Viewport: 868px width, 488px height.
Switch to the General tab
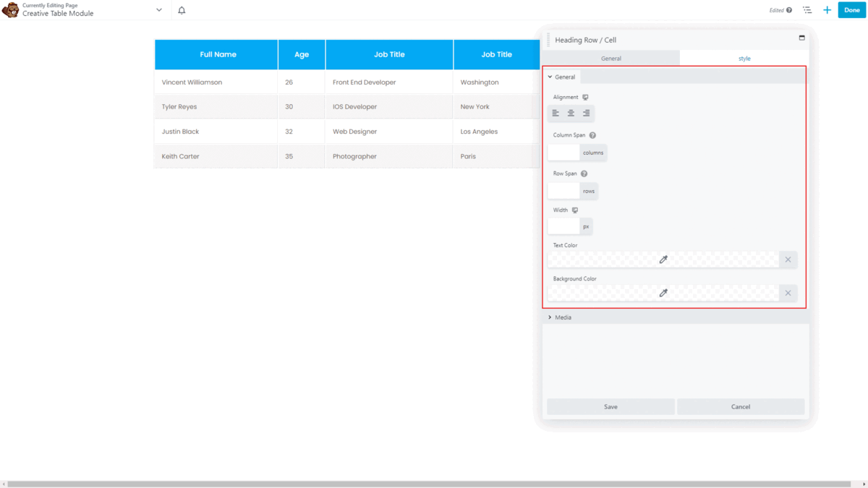click(611, 58)
